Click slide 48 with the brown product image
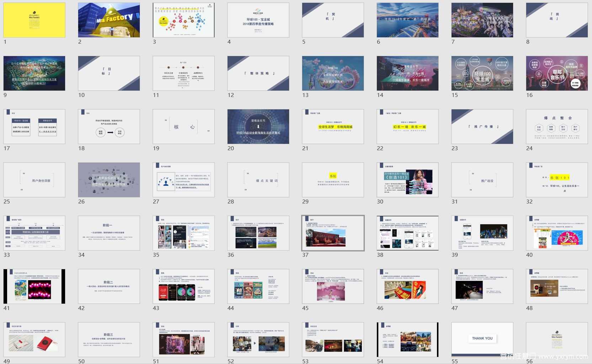 click(557, 286)
